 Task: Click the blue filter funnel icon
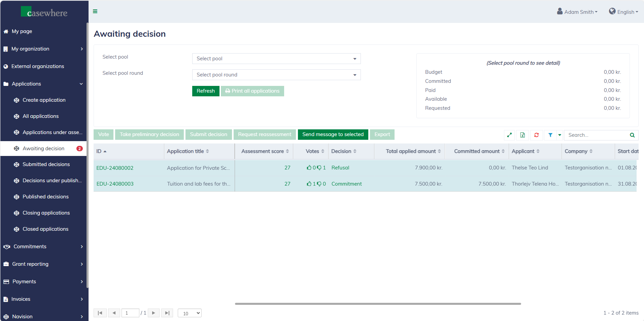tap(550, 135)
